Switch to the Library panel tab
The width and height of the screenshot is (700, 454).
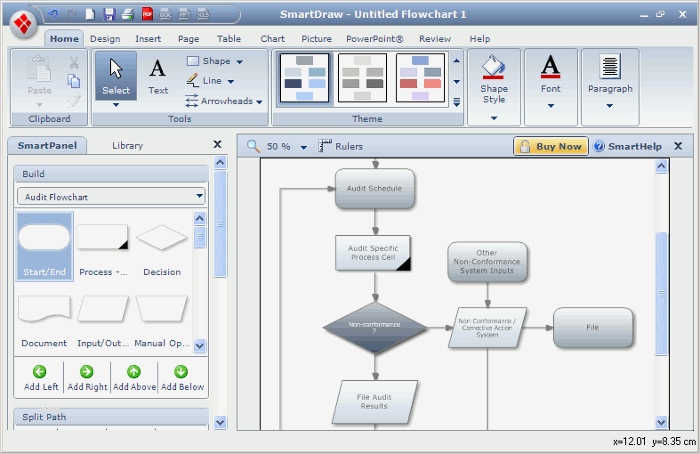point(127,146)
